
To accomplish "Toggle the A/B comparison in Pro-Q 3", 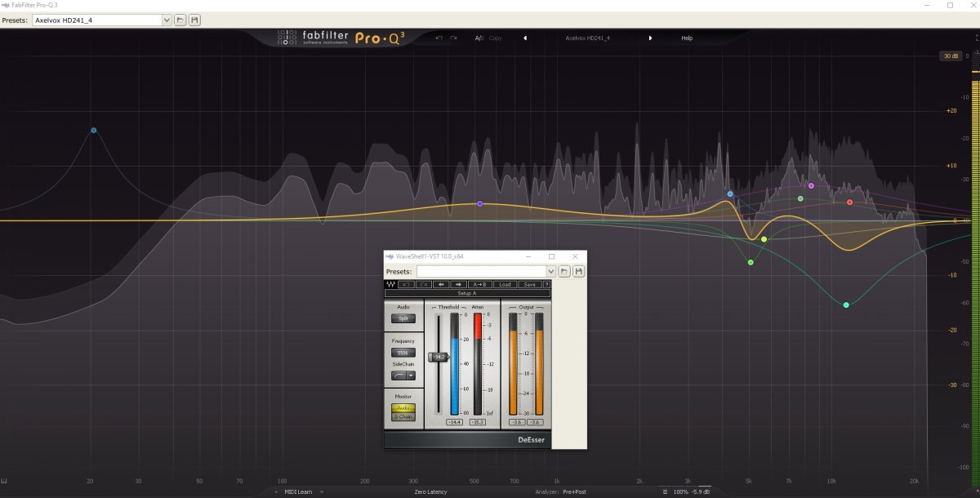I will pyautogui.click(x=479, y=38).
